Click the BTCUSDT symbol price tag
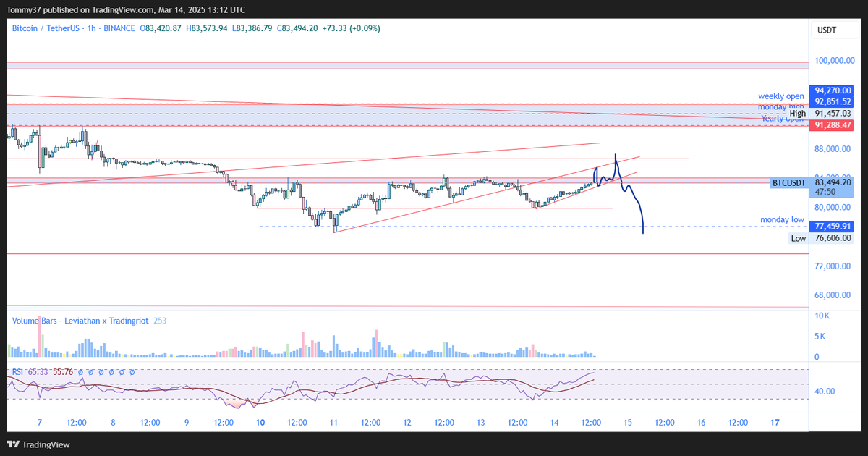This screenshot has width=868, height=456. click(x=789, y=183)
